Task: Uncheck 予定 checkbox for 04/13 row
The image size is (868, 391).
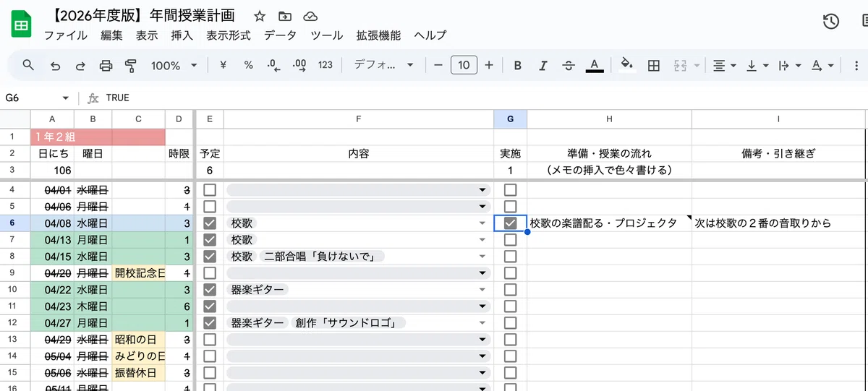Action: click(x=210, y=240)
